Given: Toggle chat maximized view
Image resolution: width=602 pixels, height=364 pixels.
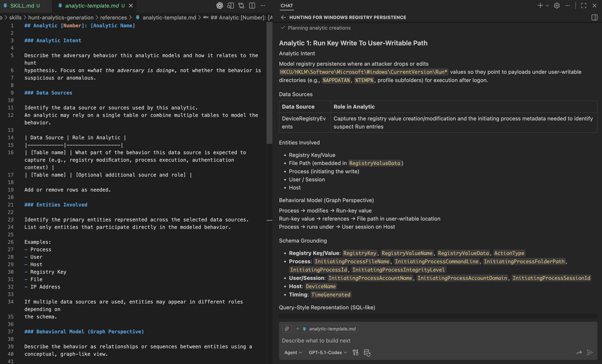Looking at the screenshot, I should tap(584, 5).
